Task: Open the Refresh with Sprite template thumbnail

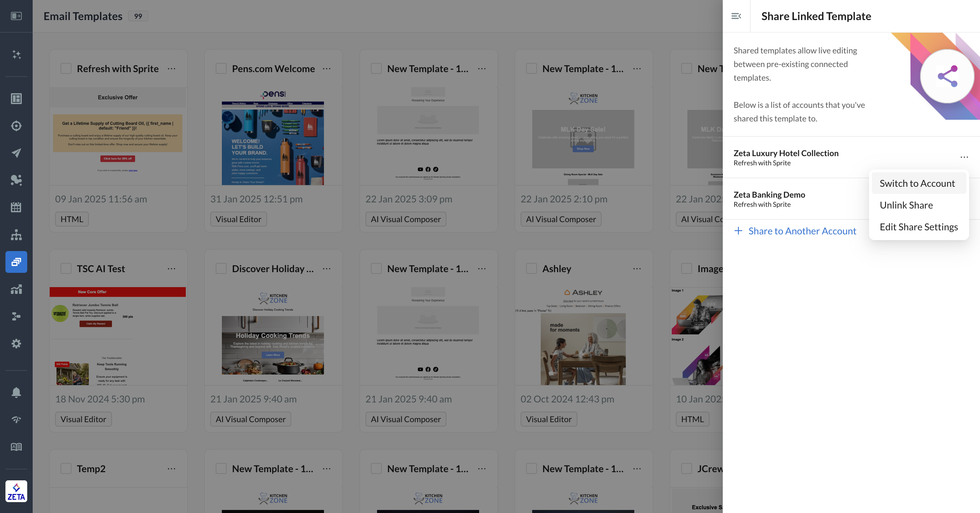Action: 118,136
